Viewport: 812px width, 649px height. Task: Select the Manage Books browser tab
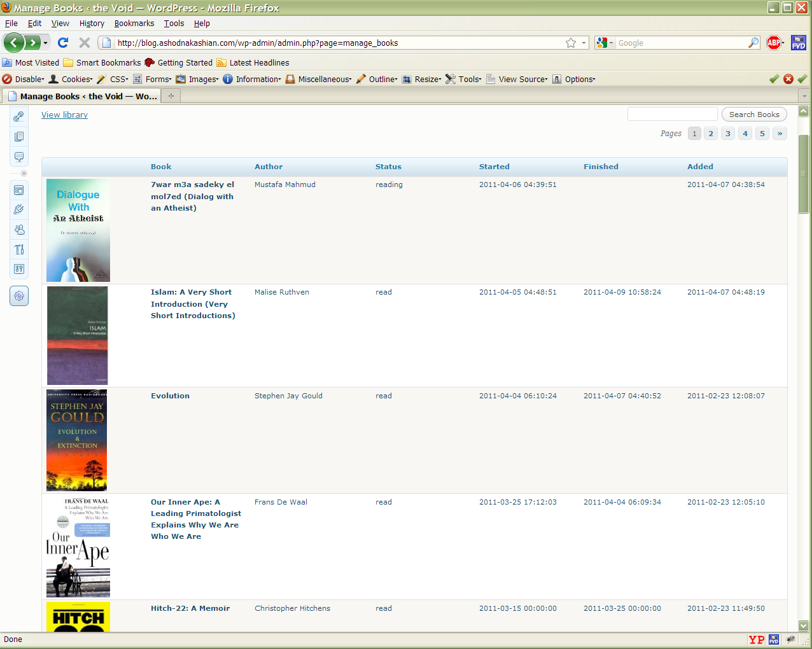click(x=81, y=96)
